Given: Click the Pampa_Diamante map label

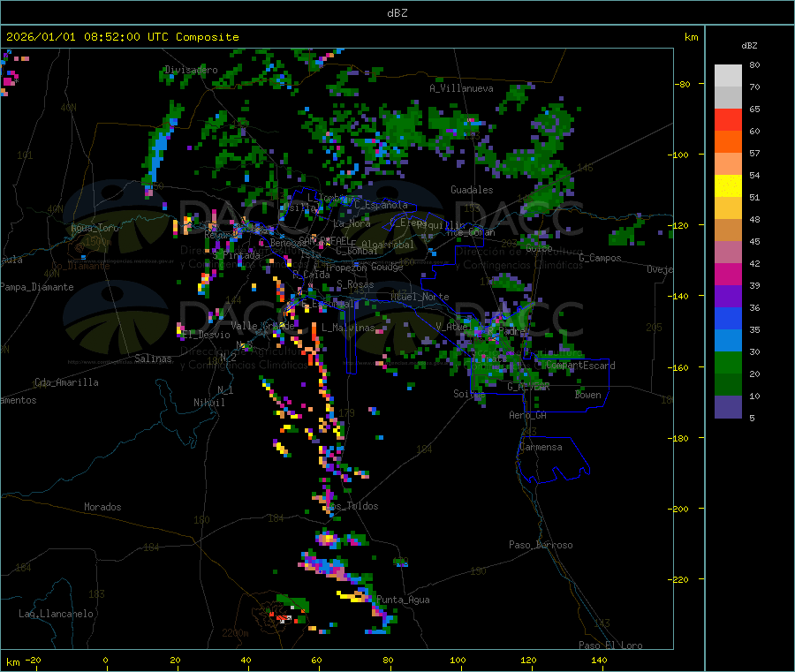Looking at the screenshot, I should 37,287.
